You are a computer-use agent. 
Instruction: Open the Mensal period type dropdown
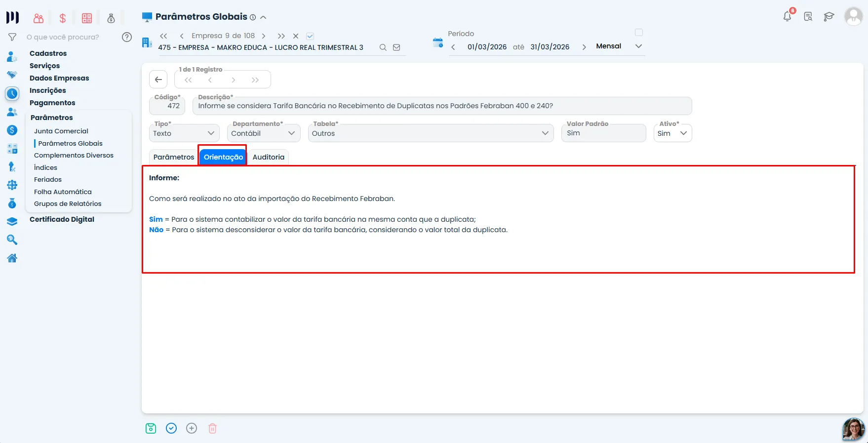tap(619, 46)
